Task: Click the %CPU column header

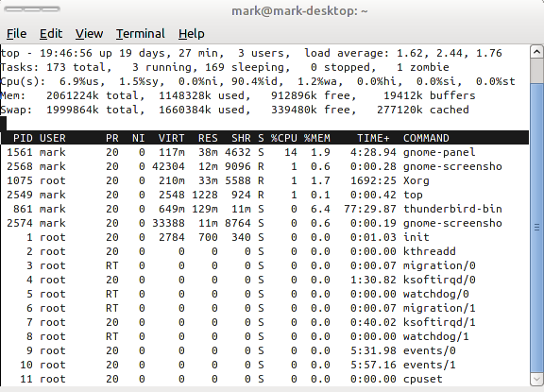Action: [283, 138]
